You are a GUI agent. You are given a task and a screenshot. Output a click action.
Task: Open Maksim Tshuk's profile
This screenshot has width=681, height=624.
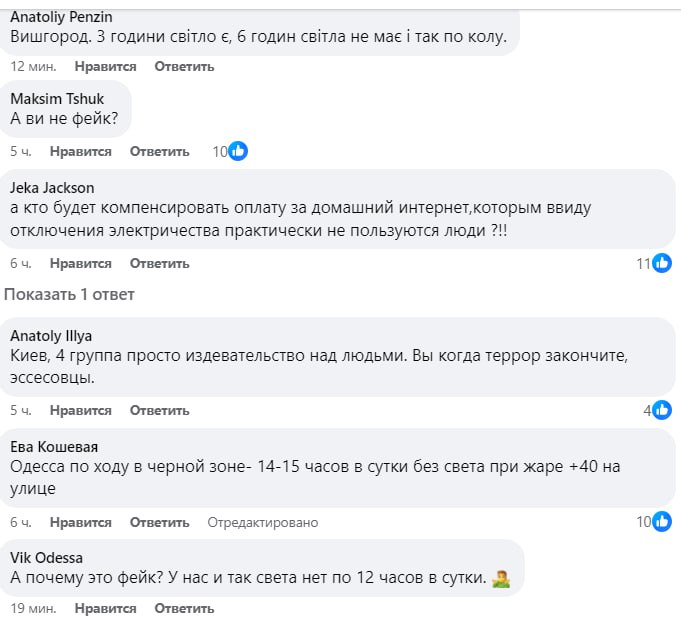(57, 99)
